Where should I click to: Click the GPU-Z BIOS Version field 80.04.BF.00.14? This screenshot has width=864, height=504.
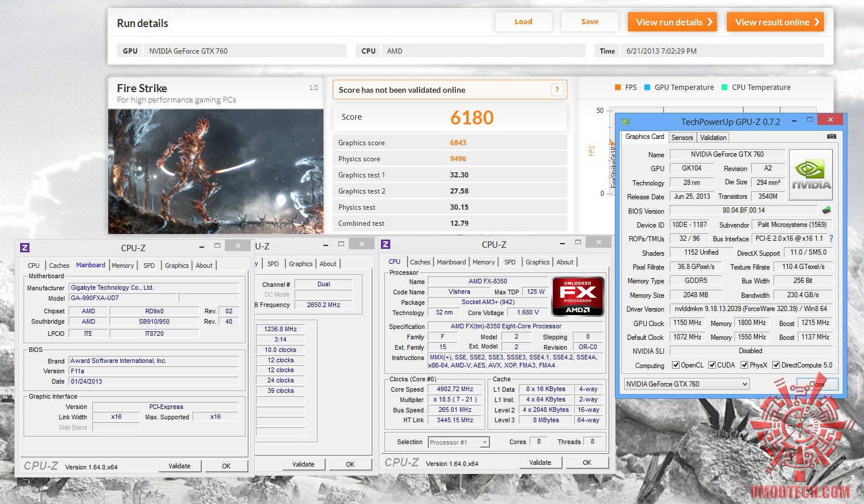pyautogui.click(x=744, y=210)
